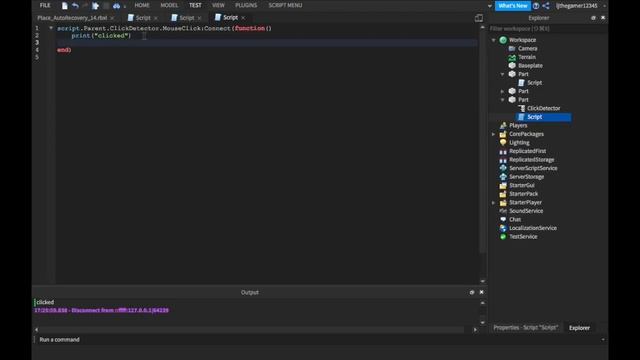Viewport: 640px width, 360px height.
Task: Expand the second collapsed Part node
Action: click(x=502, y=91)
